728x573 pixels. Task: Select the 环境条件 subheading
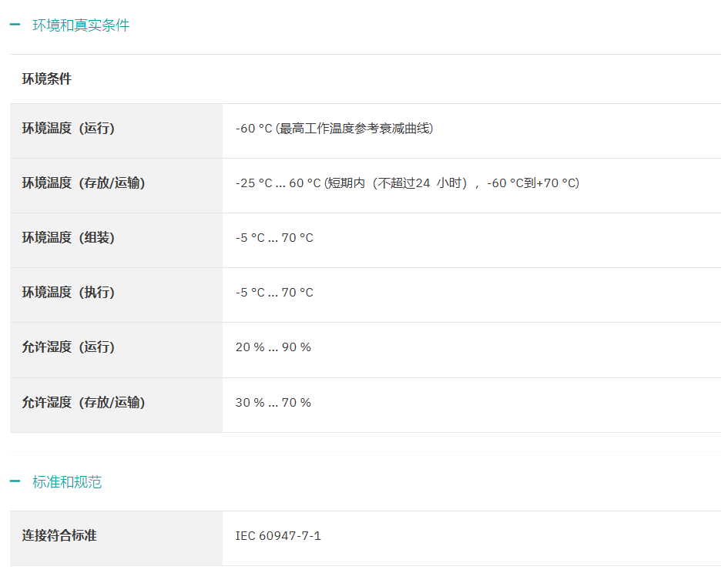pyautogui.click(x=47, y=79)
